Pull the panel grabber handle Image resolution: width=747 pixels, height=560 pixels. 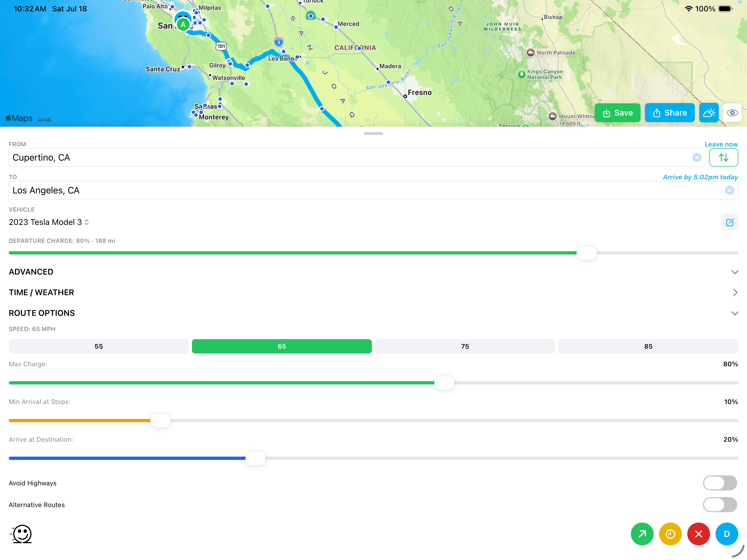coord(373,133)
